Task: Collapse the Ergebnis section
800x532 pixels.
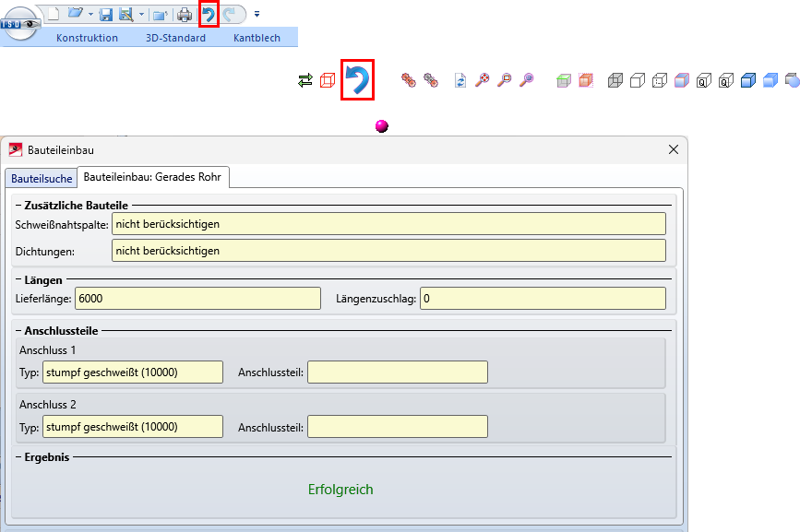Action: tap(18, 457)
